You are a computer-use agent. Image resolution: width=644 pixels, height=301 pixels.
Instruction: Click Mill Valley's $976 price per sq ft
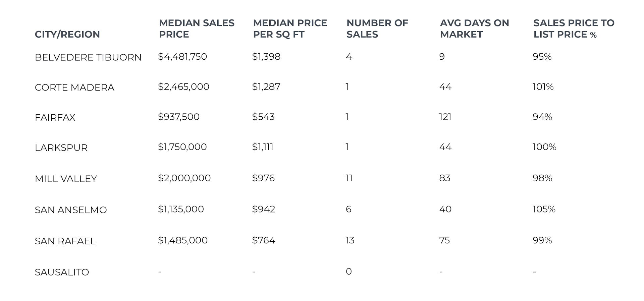[263, 178]
